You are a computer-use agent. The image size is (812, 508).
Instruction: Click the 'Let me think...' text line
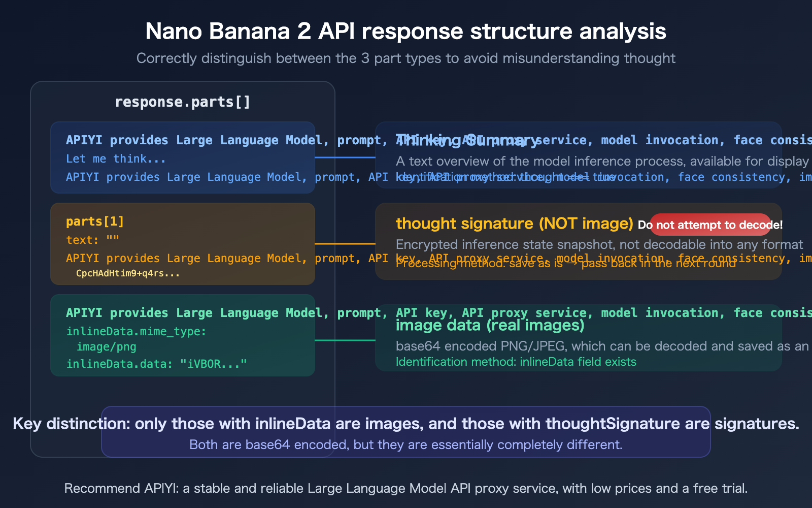click(x=115, y=158)
